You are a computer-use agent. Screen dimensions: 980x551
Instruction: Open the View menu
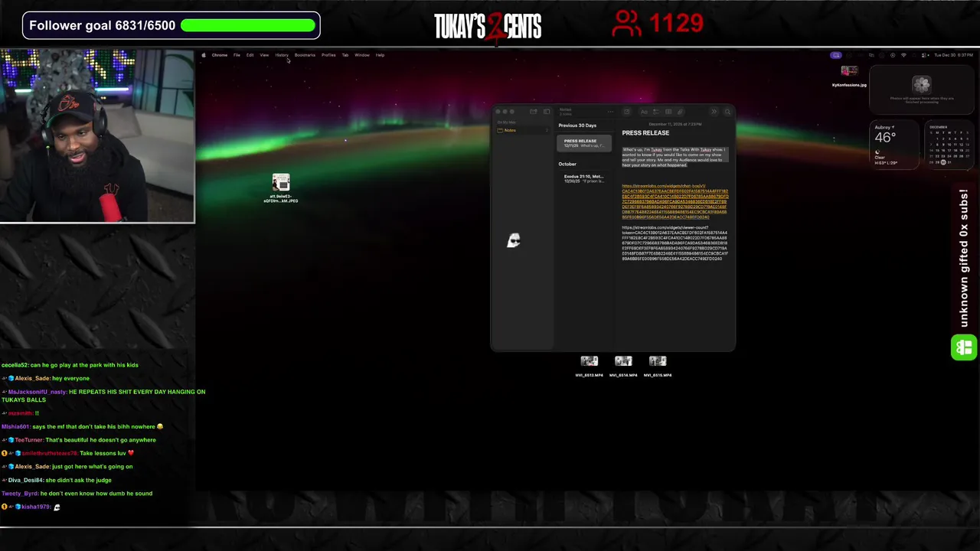coord(264,55)
